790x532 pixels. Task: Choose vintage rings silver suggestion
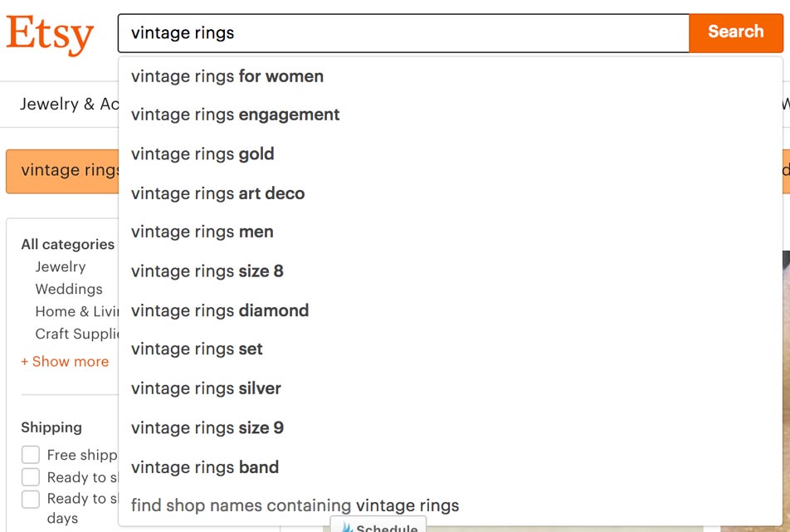coord(450,388)
